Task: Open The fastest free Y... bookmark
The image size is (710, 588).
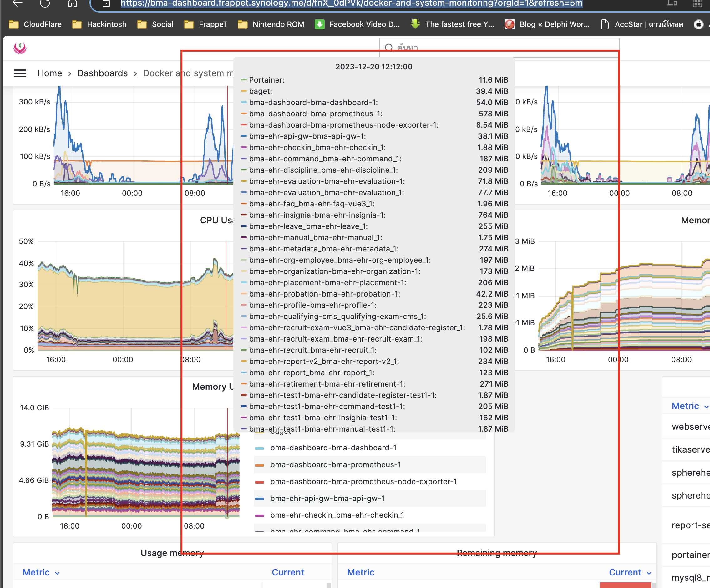Action: [452, 24]
